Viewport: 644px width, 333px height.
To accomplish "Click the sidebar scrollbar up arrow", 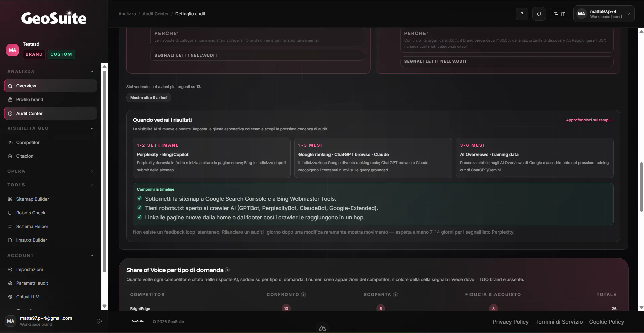I will pos(104,66).
